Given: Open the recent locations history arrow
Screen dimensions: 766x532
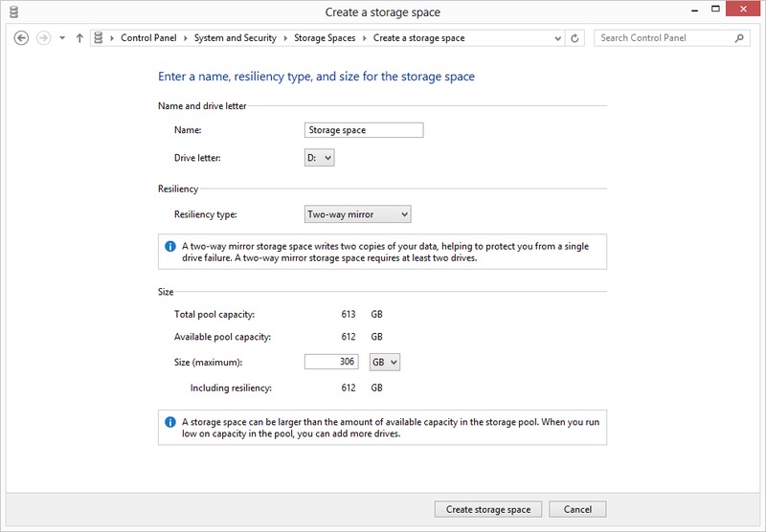Looking at the screenshot, I should pos(62,38).
